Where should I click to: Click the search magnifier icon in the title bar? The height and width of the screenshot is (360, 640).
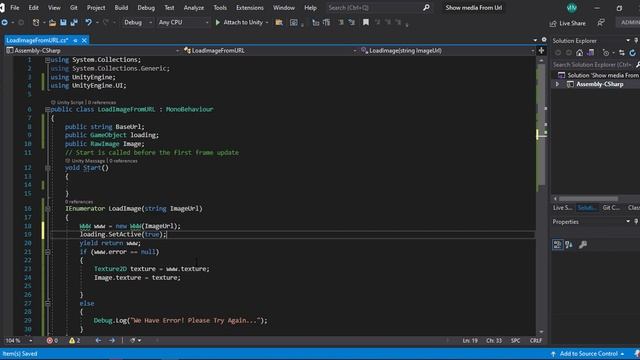click(x=426, y=7)
